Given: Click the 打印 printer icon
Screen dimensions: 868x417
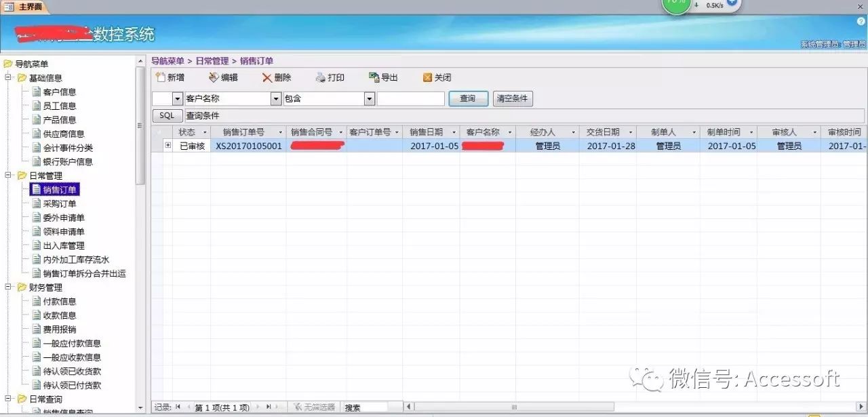Looking at the screenshot, I should click(x=321, y=77).
